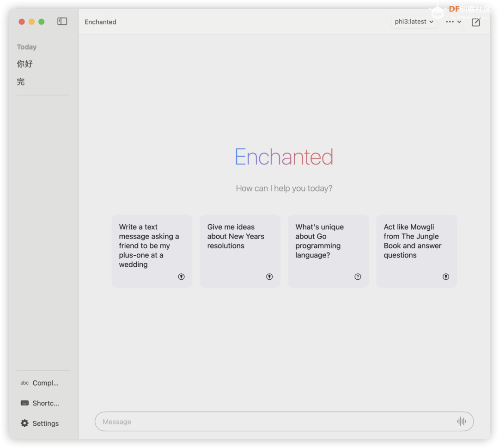This screenshot has height=448, width=499.
Task: Click the Today section label
Action: click(27, 47)
